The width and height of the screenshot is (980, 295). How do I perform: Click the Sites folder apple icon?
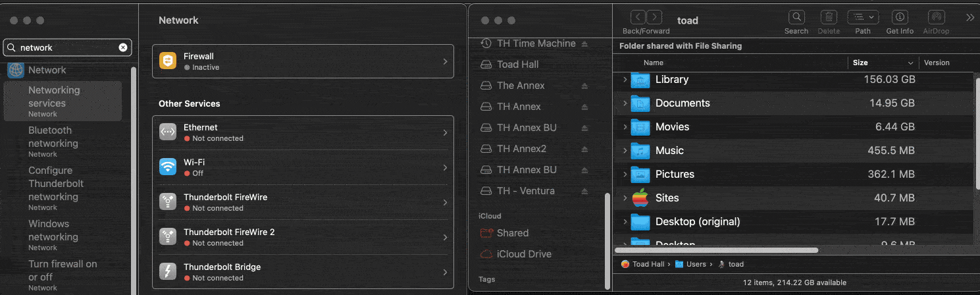click(640, 198)
